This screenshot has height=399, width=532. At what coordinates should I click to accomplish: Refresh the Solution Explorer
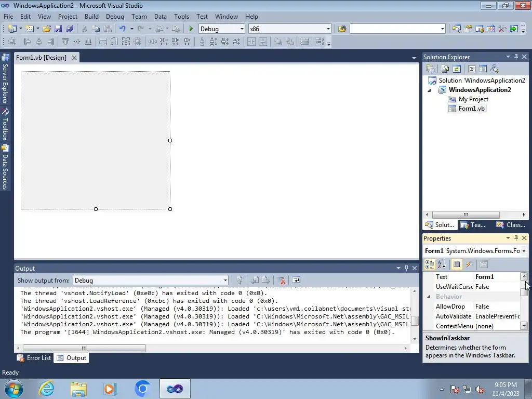tap(457, 69)
